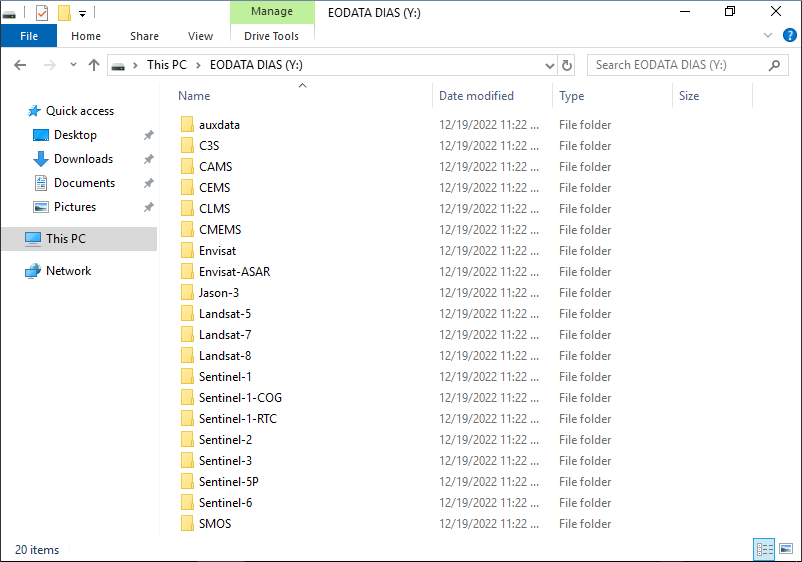
Task: Open Desktop in the navigation pane
Action: [x=75, y=135]
